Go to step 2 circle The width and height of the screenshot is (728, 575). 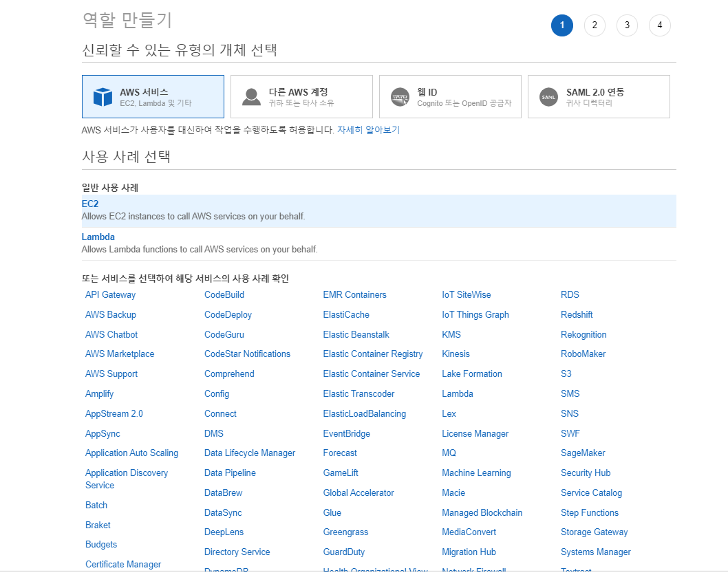point(595,25)
